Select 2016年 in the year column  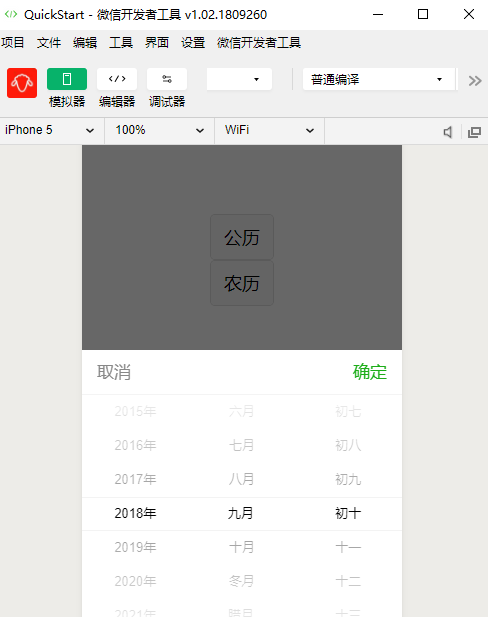pyautogui.click(x=135, y=445)
